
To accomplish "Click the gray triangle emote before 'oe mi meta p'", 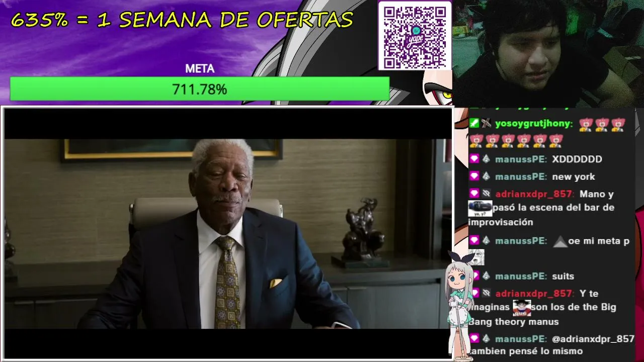I will 560,241.
